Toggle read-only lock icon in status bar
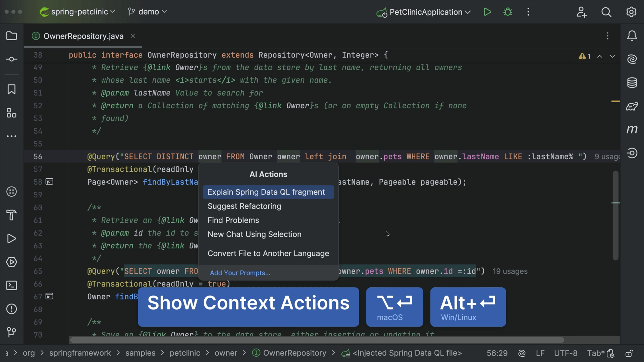The width and height of the screenshot is (644, 362). click(629, 353)
